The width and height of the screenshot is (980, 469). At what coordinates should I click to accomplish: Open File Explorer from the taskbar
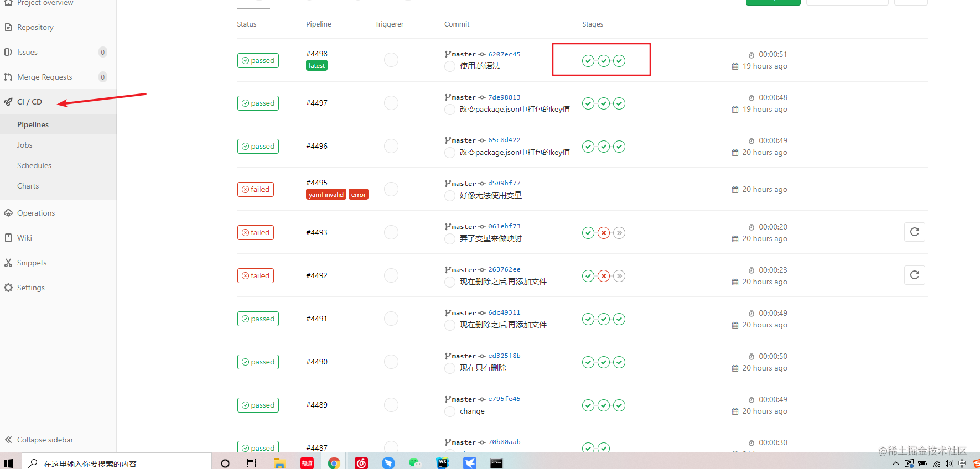(x=279, y=463)
